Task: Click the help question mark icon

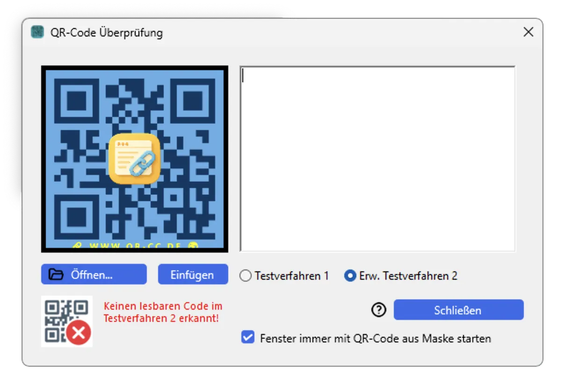Action: point(378,310)
